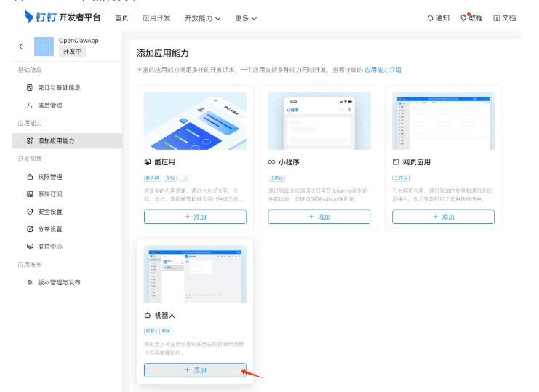Open the 应用能力介绍 link
The height and width of the screenshot is (392, 539).
[383, 70]
